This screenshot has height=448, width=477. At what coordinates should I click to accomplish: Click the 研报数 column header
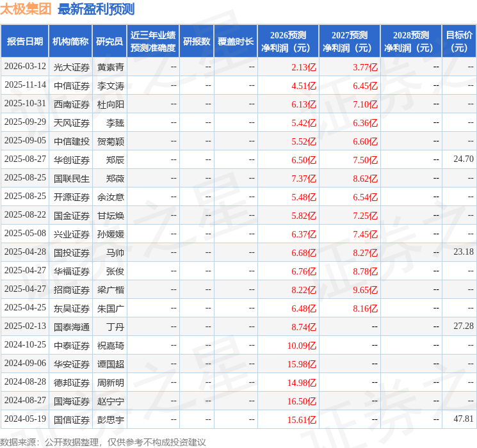196,42
